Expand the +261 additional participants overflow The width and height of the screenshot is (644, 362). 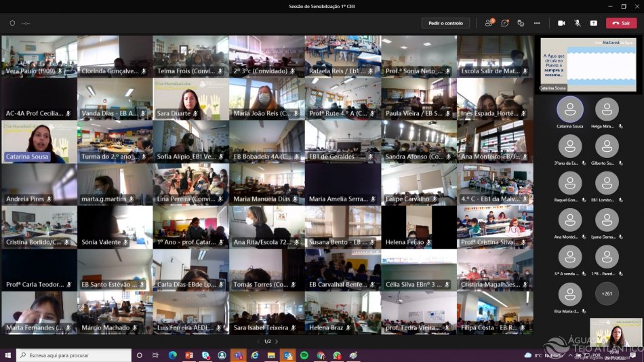tap(607, 294)
